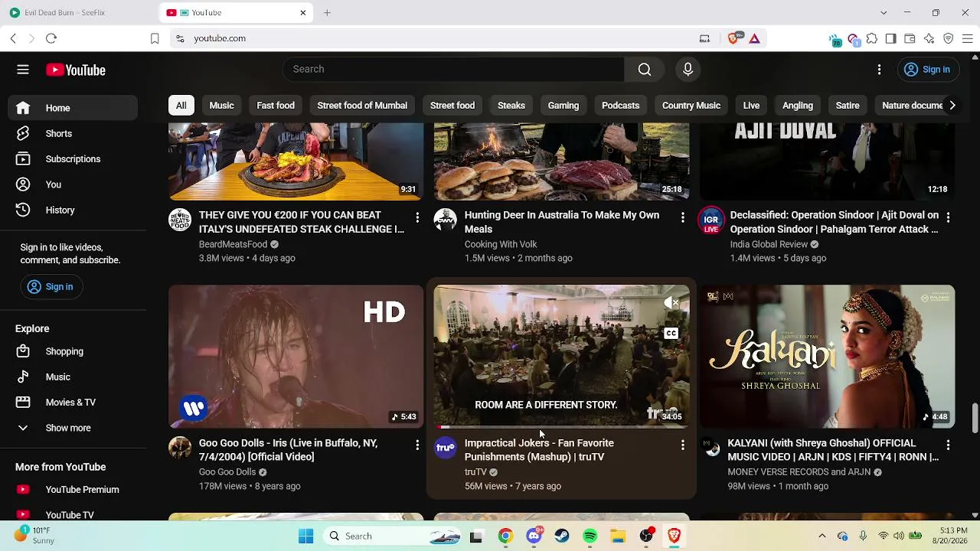980x551 pixels.
Task: Reload the page
Action: 51,38
